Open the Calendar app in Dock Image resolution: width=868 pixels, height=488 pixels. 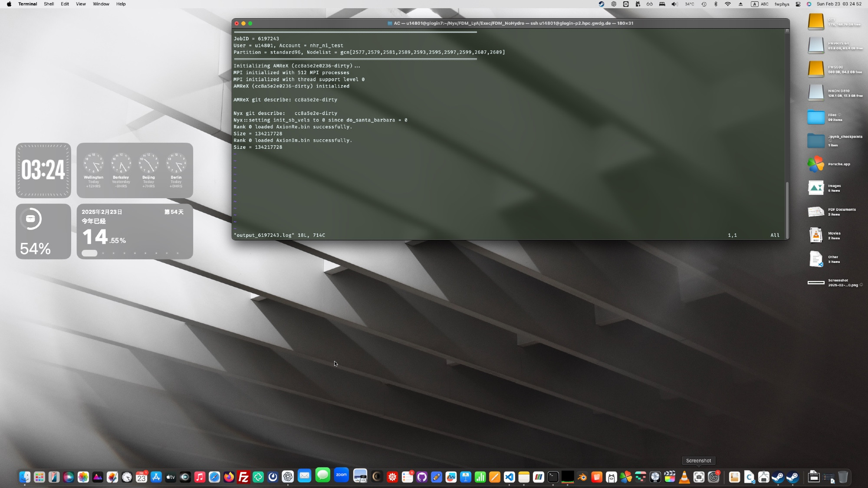tap(141, 477)
